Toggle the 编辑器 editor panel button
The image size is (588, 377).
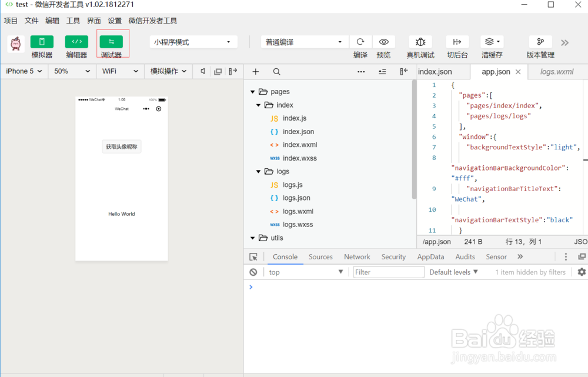pos(76,42)
